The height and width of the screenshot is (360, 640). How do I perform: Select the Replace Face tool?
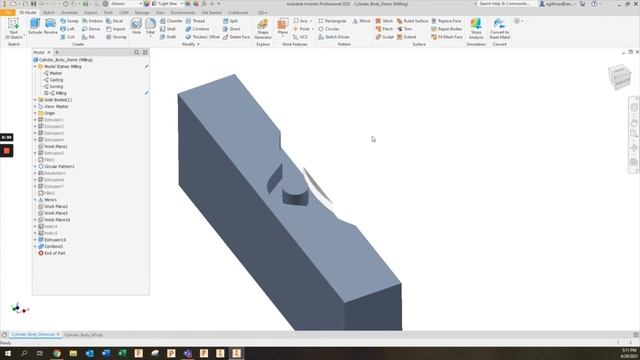tap(446, 21)
